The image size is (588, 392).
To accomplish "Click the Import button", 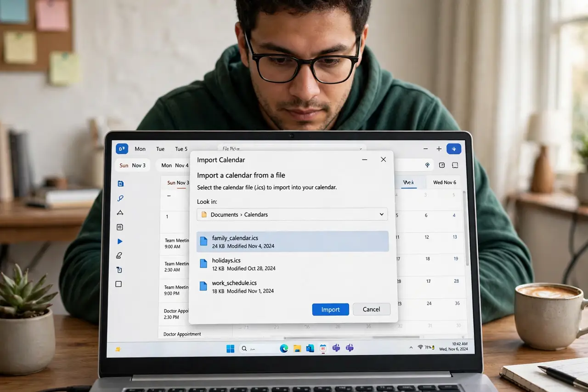I will point(331,309).
